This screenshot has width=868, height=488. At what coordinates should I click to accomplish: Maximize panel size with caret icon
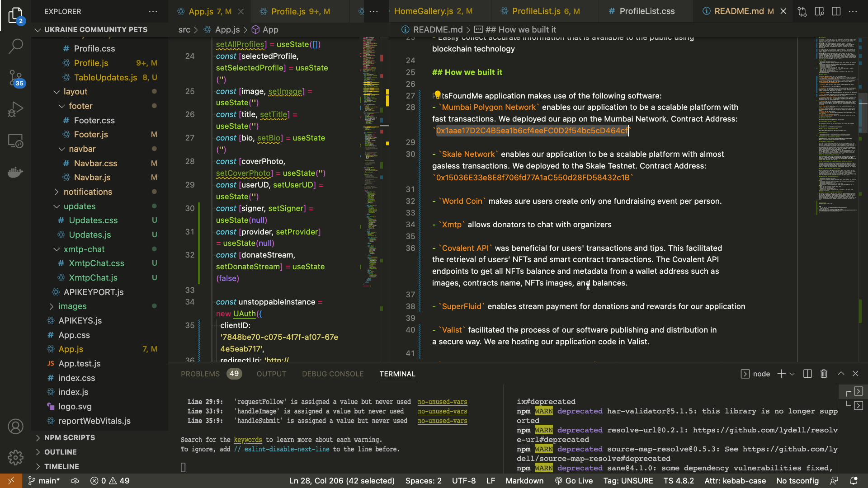point(841,374)
